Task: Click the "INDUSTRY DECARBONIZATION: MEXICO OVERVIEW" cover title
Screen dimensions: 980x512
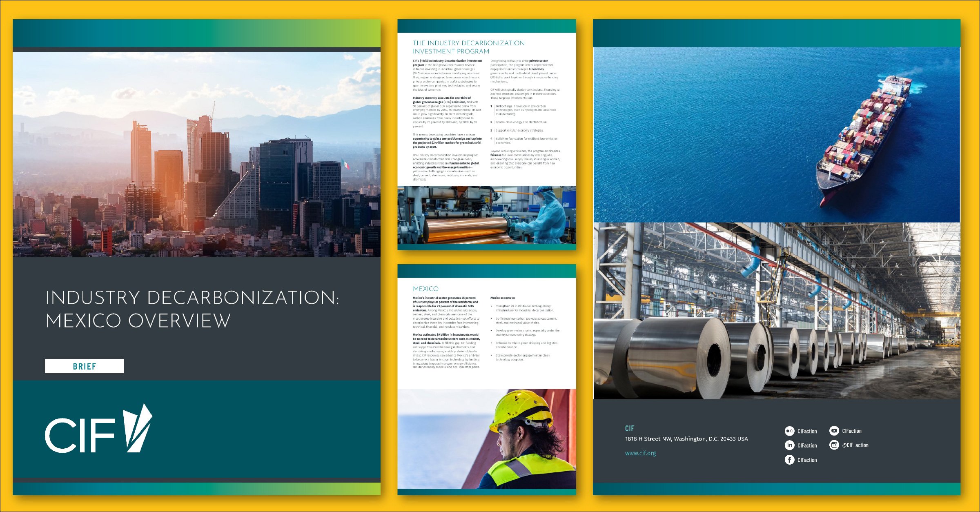Action: pos(192,309)
